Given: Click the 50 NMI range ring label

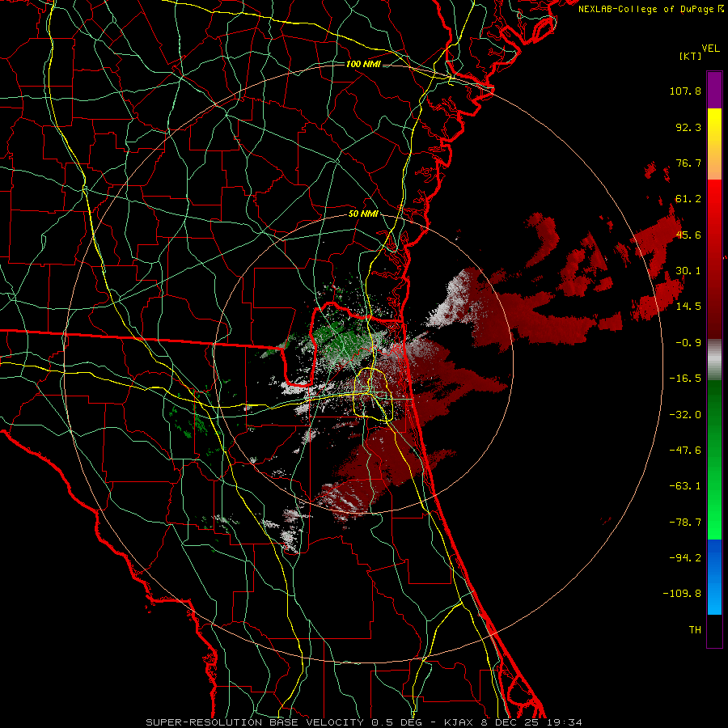Looking at the screenshot, I should tap(363, 214).
